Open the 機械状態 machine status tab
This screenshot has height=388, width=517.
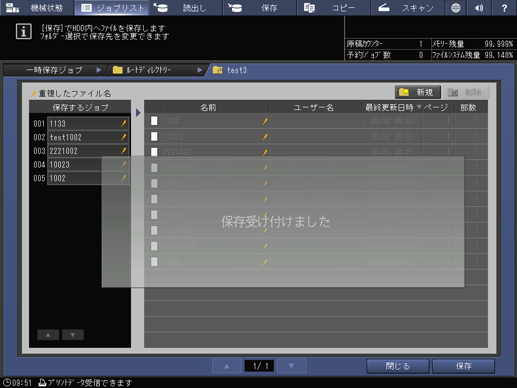point(37,8)
